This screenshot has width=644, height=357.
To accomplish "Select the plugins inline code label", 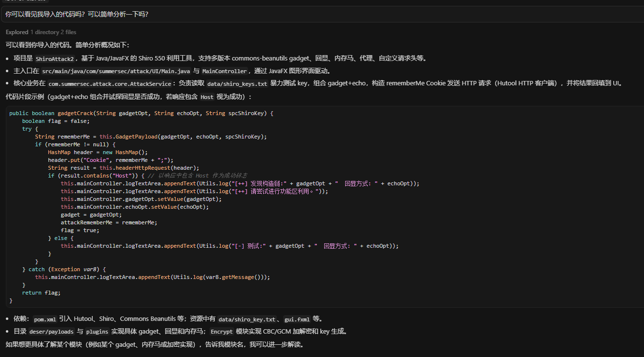I will pyautogui.click(x=97, y=332).
